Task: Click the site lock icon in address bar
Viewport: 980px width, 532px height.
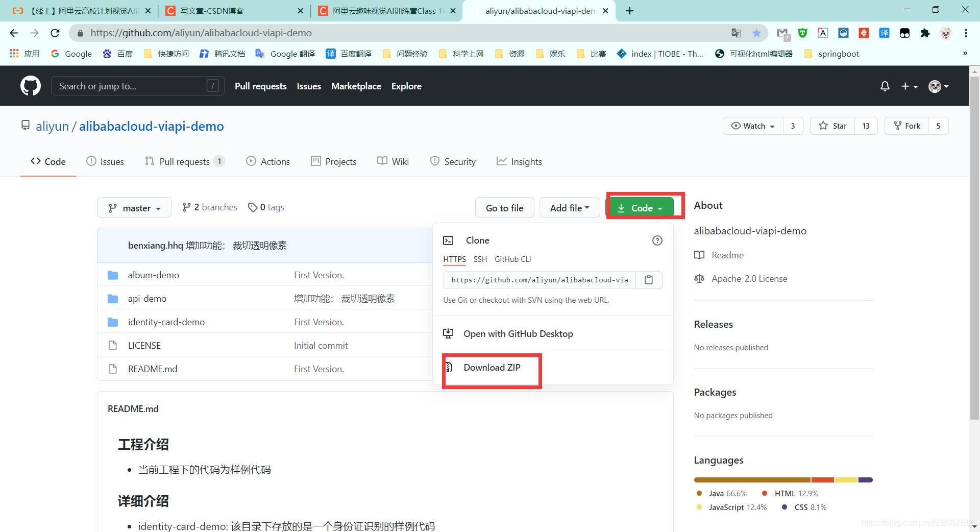Action: (x=80, y=33)
